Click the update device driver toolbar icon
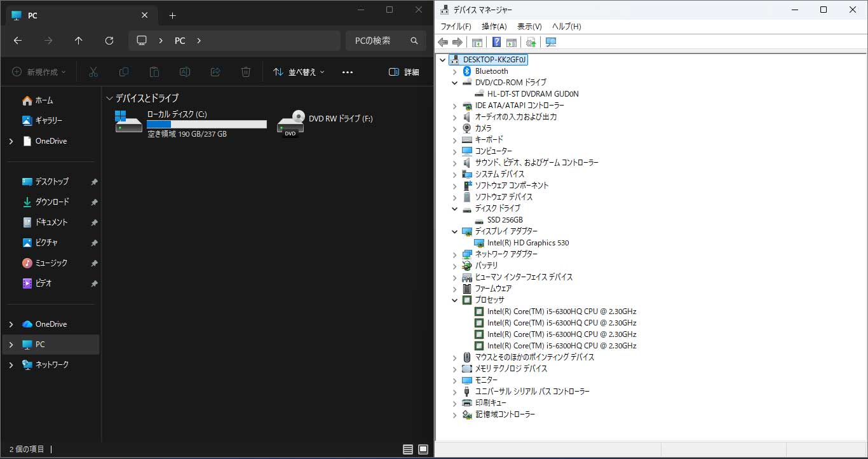Image resolution: width=868 pixels, height=459 pixels. [x=531, y=42]
